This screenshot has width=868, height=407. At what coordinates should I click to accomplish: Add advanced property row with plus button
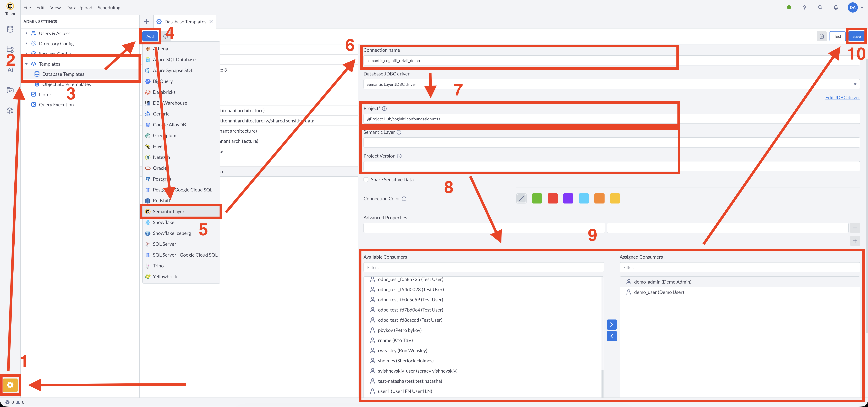pos(855,241)
